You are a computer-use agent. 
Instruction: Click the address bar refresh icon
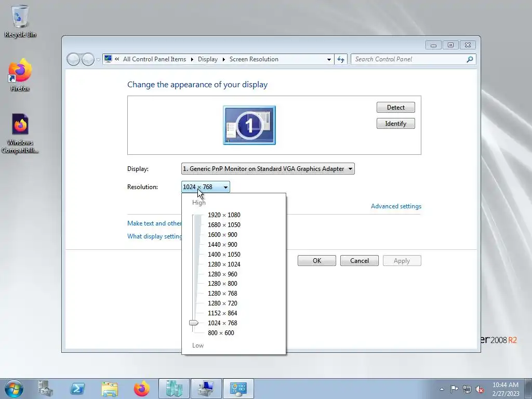(x=341, y=59)
